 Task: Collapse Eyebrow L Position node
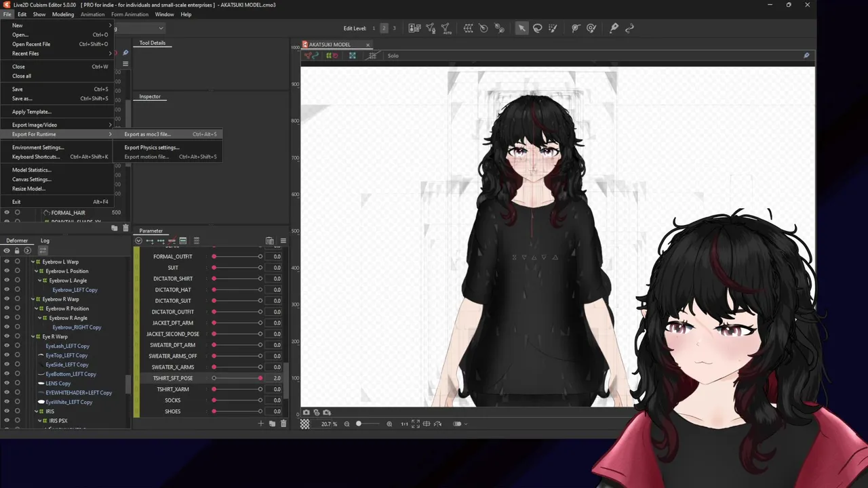tap(36, 271)
